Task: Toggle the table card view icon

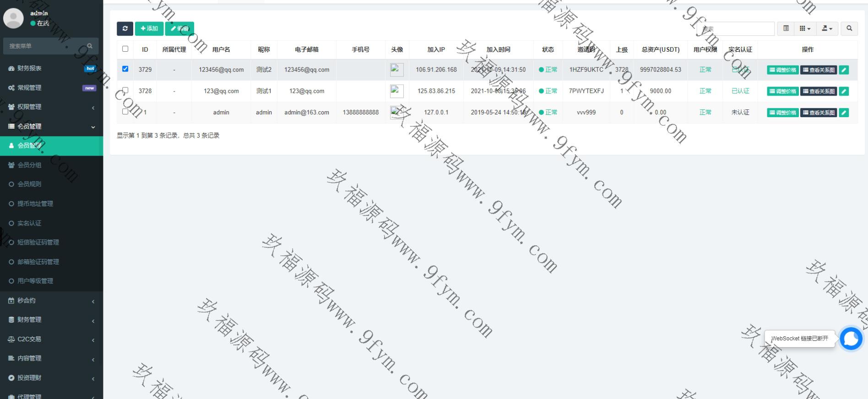Action: 786,29
